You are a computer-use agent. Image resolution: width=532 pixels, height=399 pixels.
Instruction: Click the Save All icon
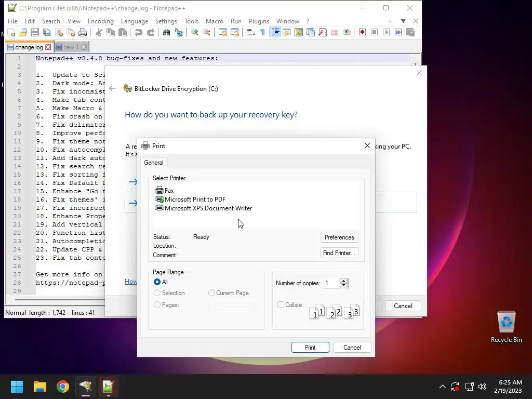click(46, 32)
